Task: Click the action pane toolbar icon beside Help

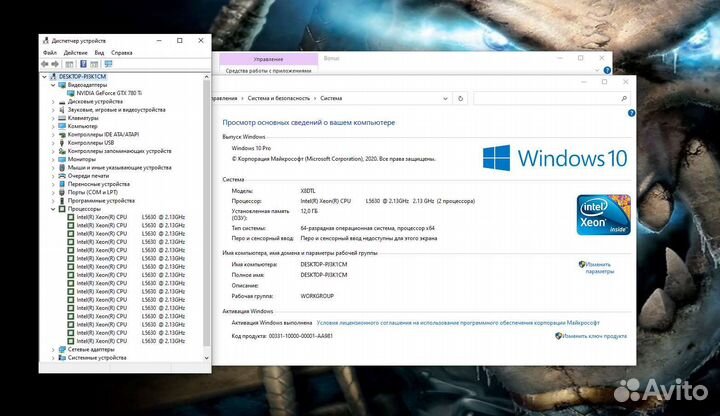Action: pos(94,64)
